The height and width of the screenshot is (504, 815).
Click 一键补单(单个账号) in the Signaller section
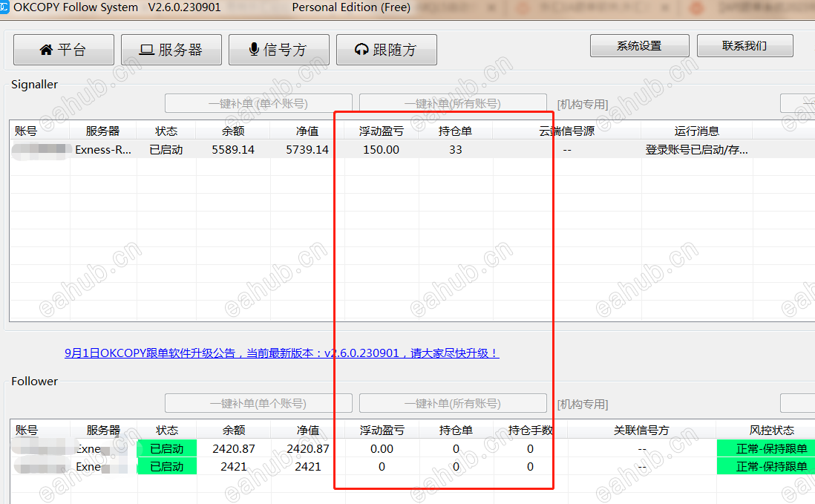(258, 102)
